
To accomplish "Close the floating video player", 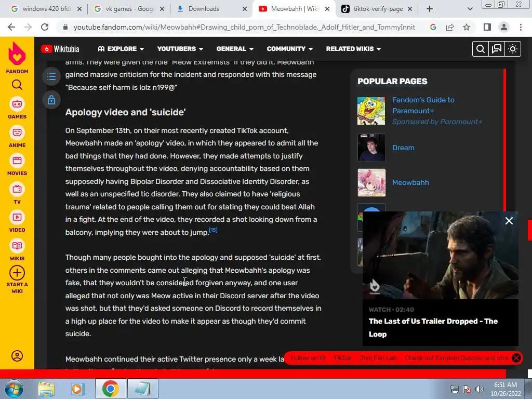I will 509,221.
